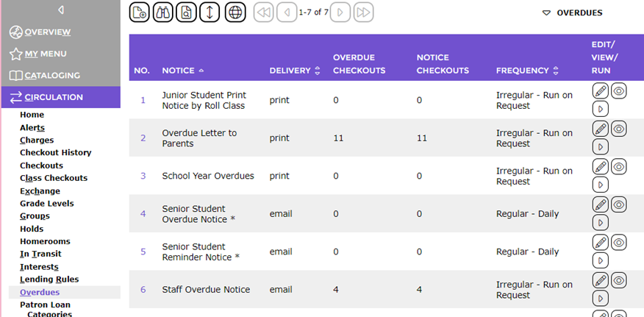Open Class Checkouts page
Image resolution: width=644 pixels, height=317 pixels.
coord(54,178)
